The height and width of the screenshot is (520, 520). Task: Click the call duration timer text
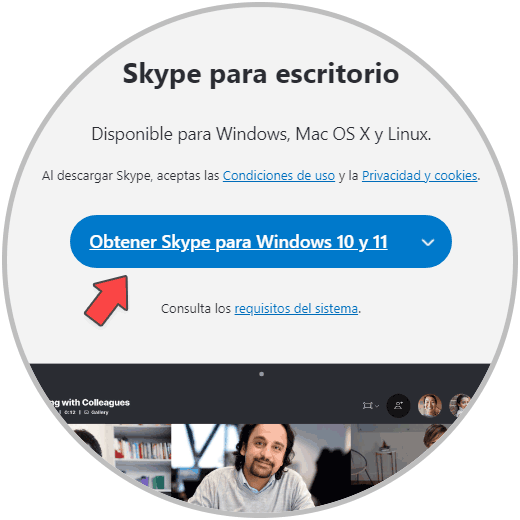click(70, 412)
